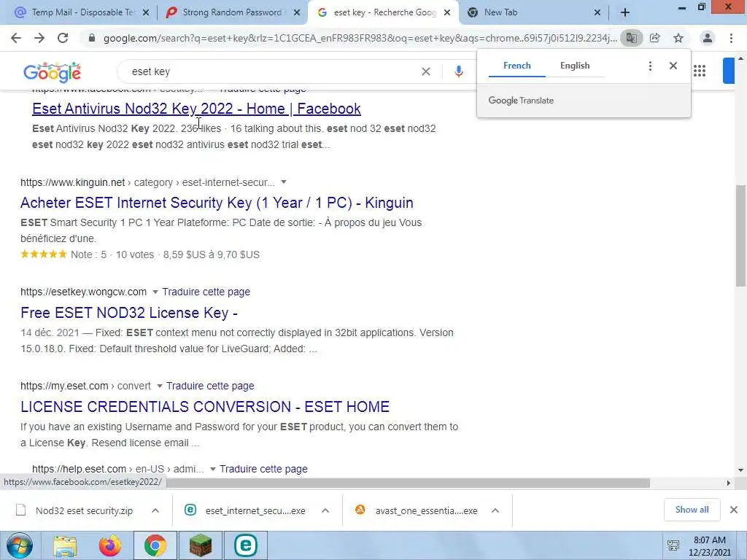Switch to Chrome in the taskbar
Viewport: 747px width, 560px height.
pyautogui.click(x=155, y=545)
